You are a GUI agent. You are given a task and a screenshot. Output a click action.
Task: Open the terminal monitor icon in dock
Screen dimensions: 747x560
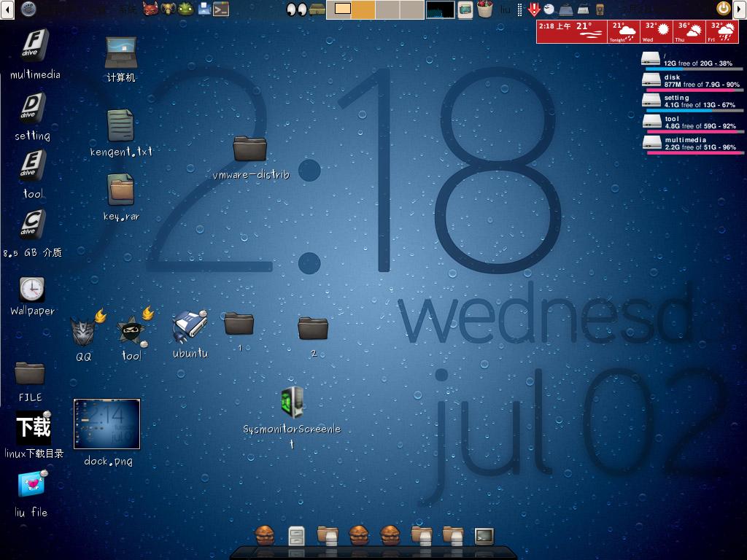(484, 536)
